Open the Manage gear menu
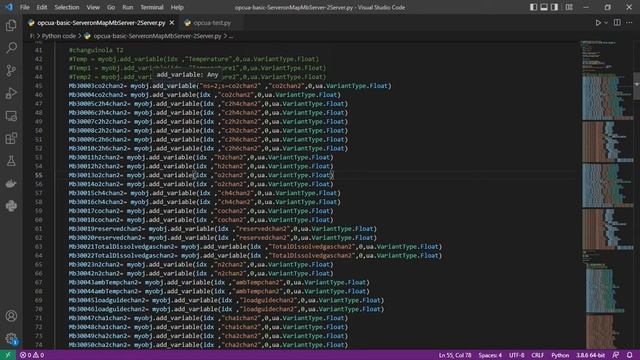 point(11,338)
